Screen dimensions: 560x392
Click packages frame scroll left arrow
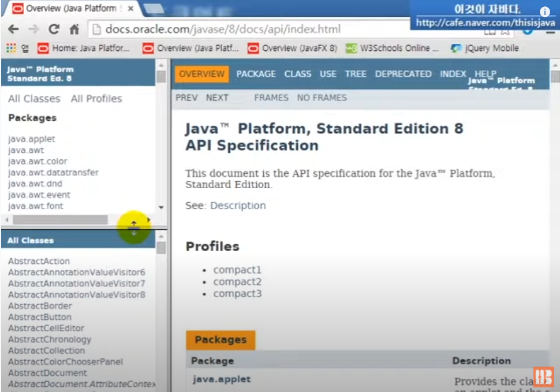(x=7, y=220)
